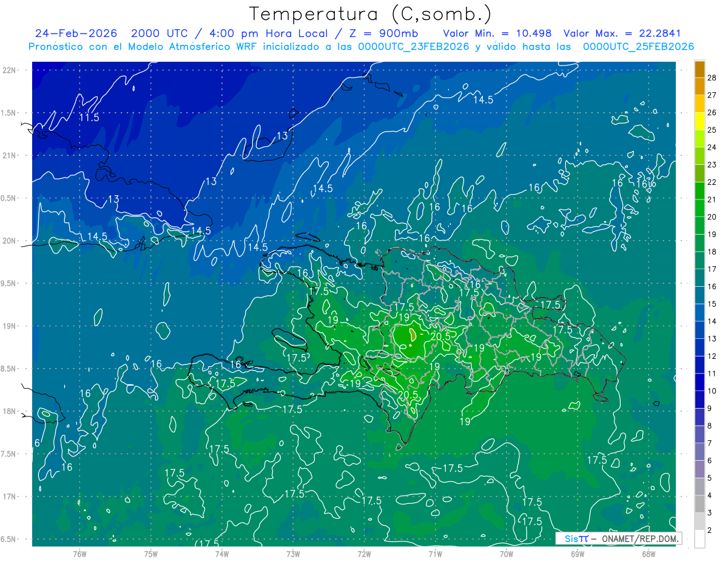The image size is (728, 562).
Task: Click the "20N" latitude axis label
Action: click(8, 241)
